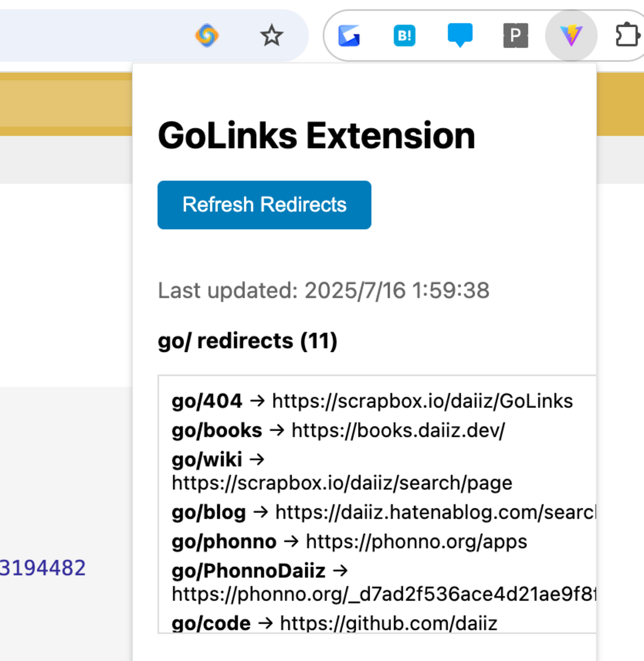Open the browser Extensions puzzle piece menu
Image resolution: width=644 pixels, height=661 pixels.
[x=627, y=35]
